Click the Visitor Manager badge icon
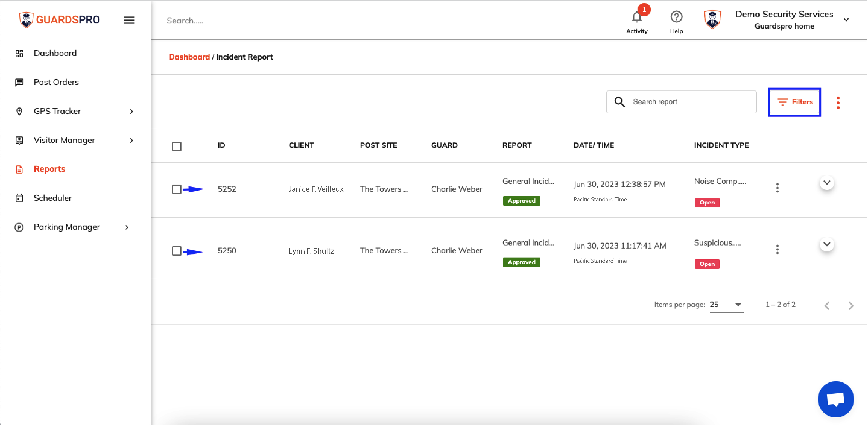 click(19, 140)
